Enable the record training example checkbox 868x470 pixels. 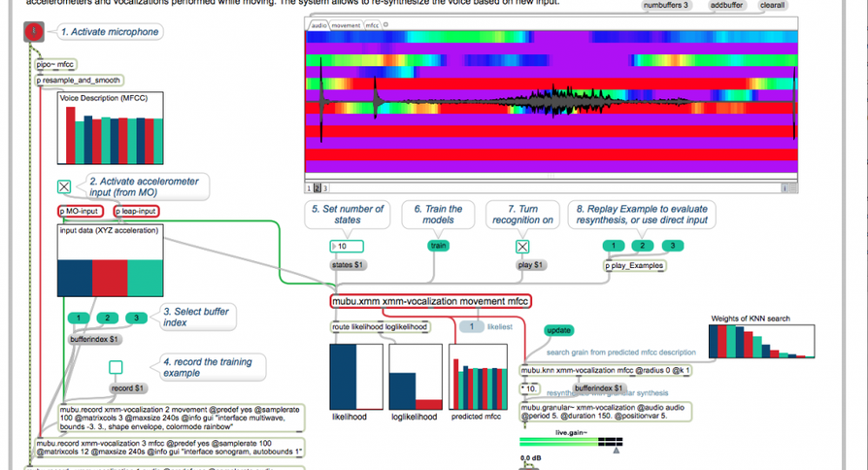click(116, 367)
